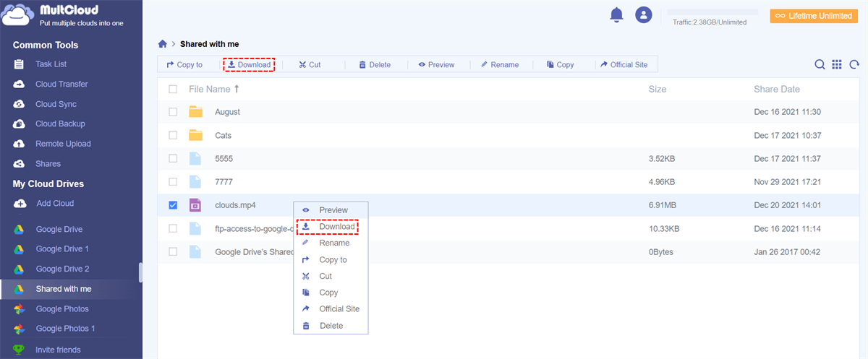Choose Preview in the context menu
This screenshot has width=868, height=359.
tap(331, 210)
